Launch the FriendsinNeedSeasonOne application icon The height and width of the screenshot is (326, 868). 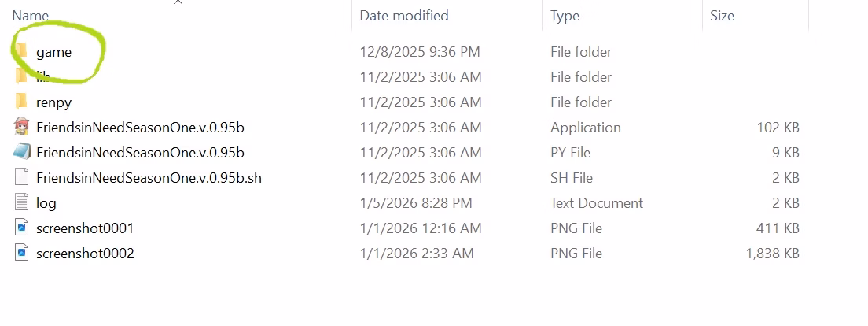(21, 127)
